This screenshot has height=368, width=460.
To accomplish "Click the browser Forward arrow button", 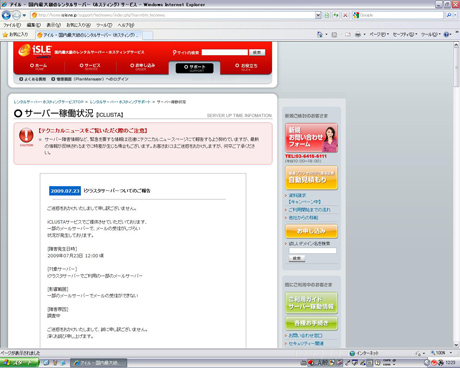I will coord(16,15).
